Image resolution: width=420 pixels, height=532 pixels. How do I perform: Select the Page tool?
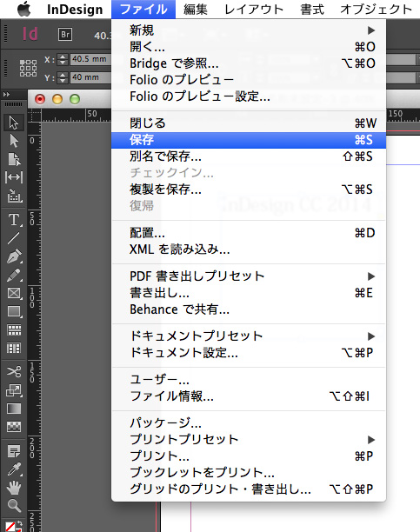14,159
